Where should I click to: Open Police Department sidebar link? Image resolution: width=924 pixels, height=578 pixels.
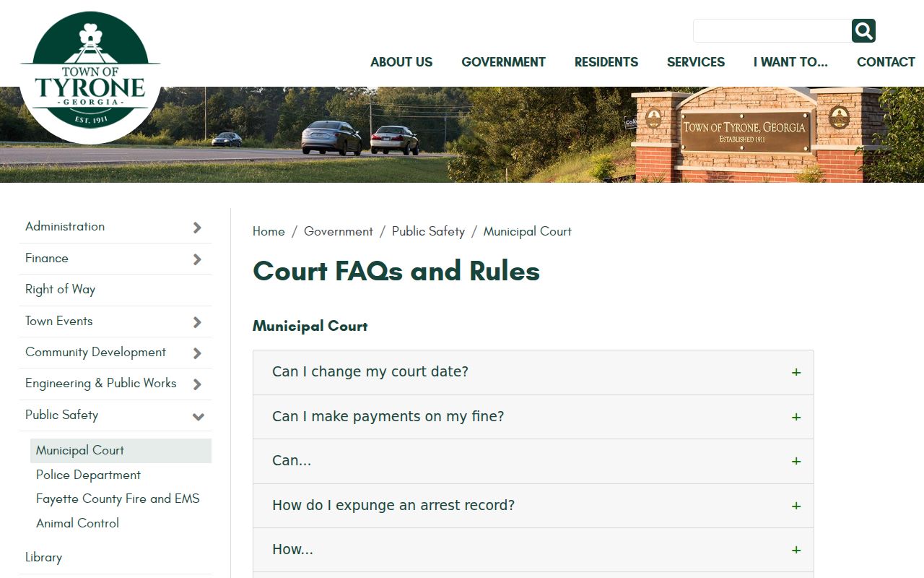coord(88,475)
